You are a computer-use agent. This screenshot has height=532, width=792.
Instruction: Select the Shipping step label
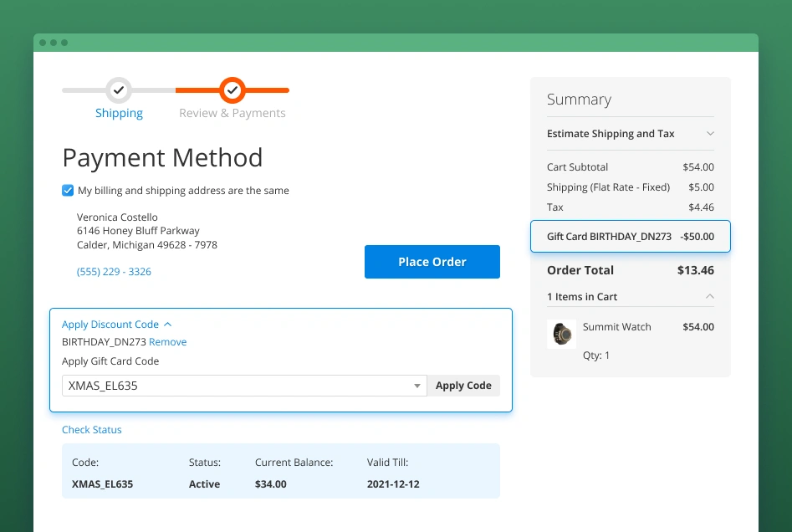click(119, 112)
